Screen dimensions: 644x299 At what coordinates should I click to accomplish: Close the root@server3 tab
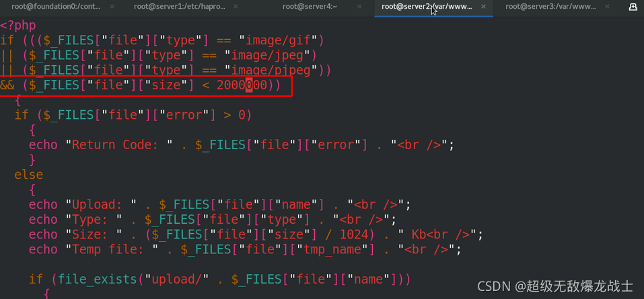coord(606,7)
